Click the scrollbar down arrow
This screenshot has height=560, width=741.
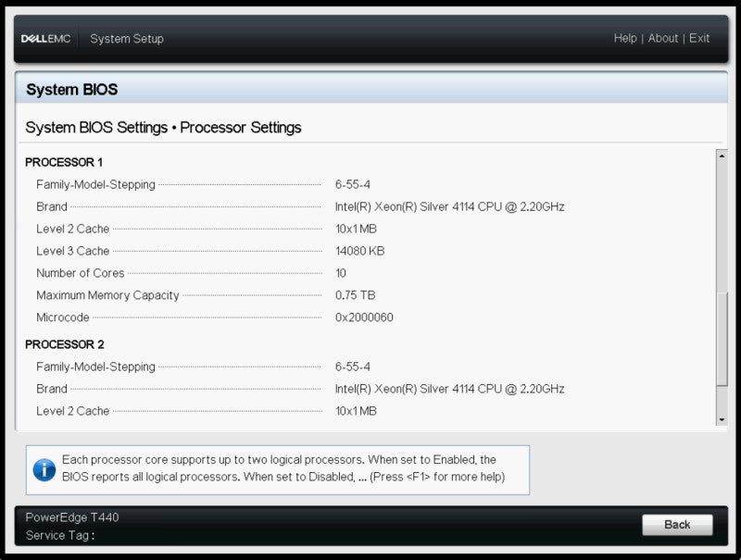coord(722,419)
